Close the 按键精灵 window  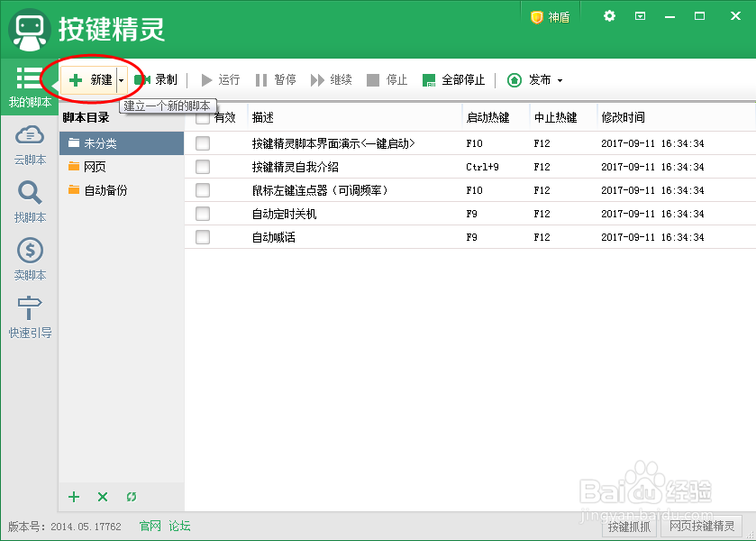(735, 16)
